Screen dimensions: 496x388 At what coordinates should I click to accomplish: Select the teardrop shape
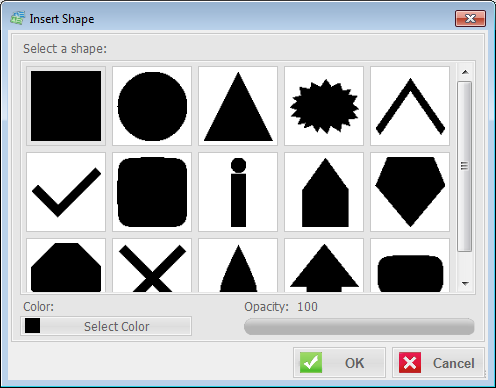(238, 265)
